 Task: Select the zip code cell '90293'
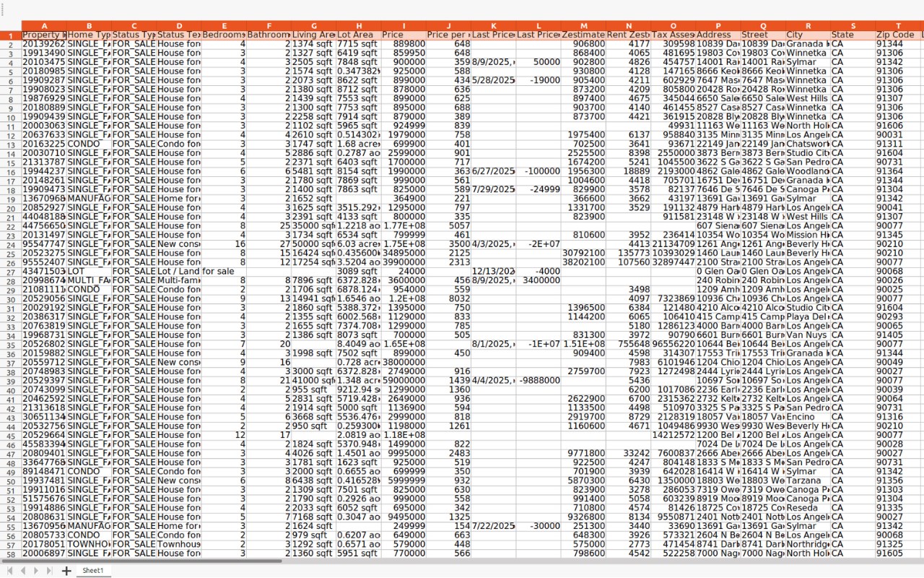pos(898,316)
